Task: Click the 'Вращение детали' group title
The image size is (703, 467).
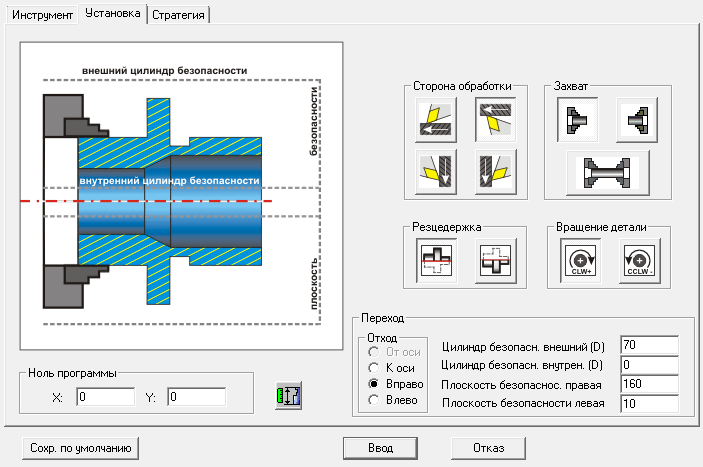Action: pos(601,227)
